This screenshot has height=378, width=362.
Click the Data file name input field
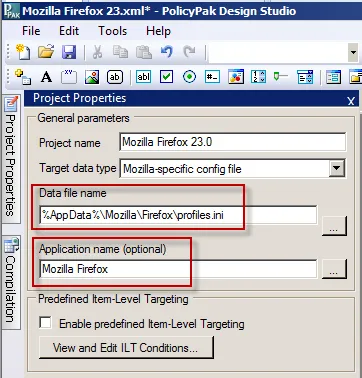click(178, 215)
